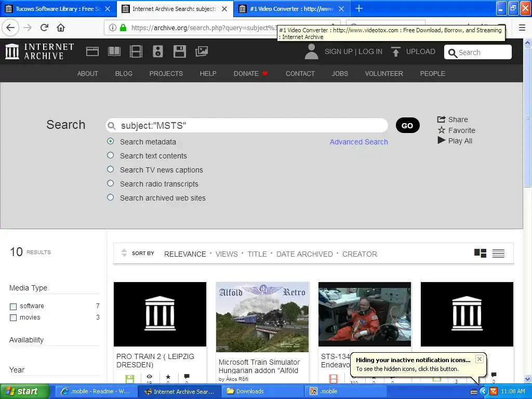The height and width of the screenshot is (399, 532).
Task: Open the Software floppy disk icon
Action: 179,51
